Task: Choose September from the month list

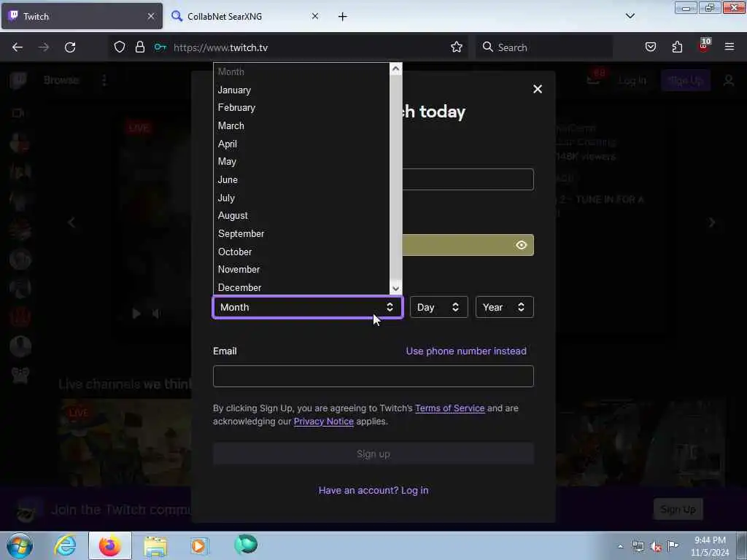Action: click(301, 233)
